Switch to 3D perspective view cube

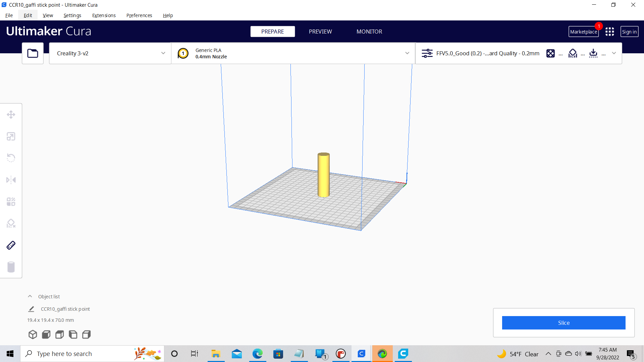(x=33, y=335)
